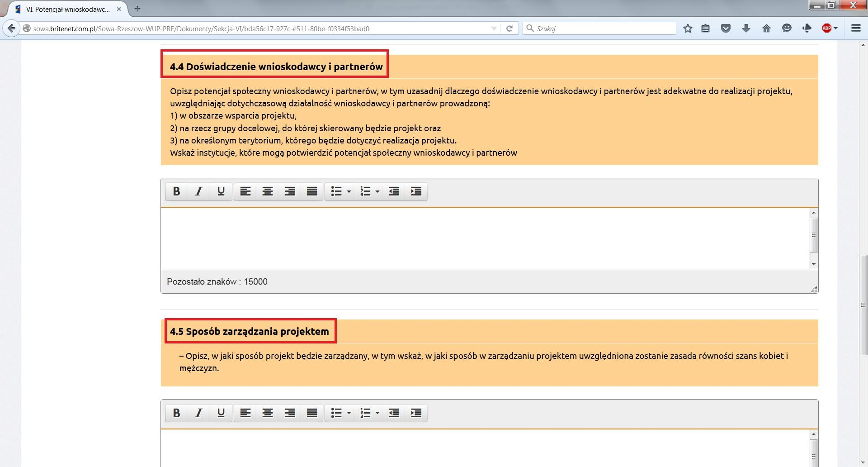Image resolution: width=868 pixels, height=467 pixels.
Task: Click the site identity globe icon
Action: pyautogui.click(x=27, y=29)
